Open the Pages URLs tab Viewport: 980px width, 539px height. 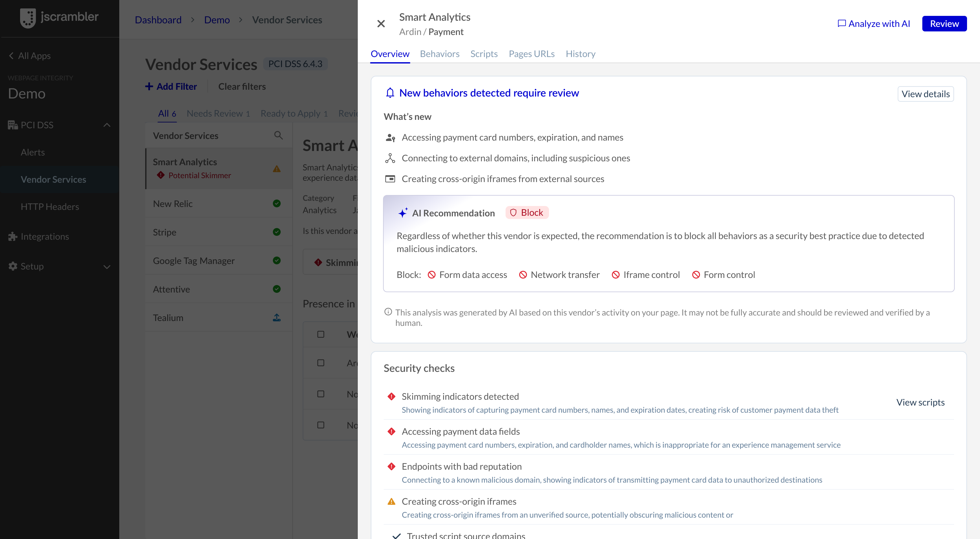[x=531, y=54]
